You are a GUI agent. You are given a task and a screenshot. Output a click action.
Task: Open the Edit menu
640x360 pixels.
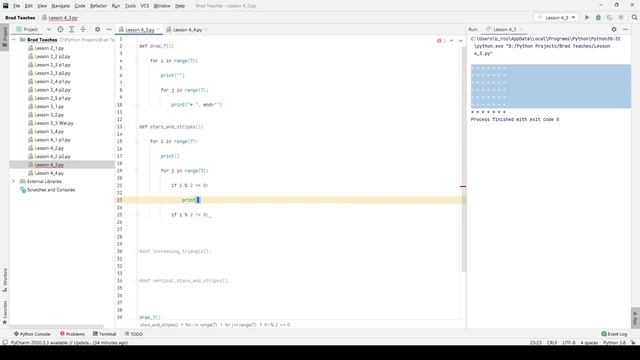point(29,6)
